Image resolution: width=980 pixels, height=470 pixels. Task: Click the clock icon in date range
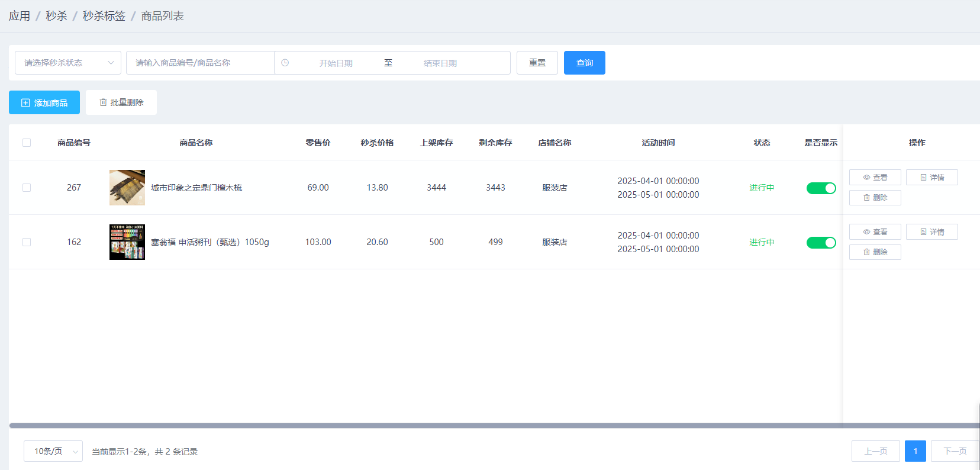click(285, 63)
